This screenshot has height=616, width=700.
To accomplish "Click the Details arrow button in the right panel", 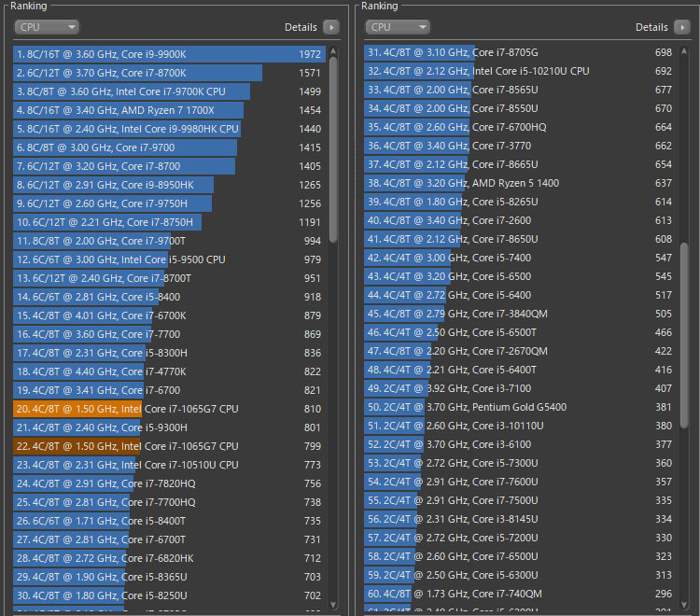I will coord(682,27).
